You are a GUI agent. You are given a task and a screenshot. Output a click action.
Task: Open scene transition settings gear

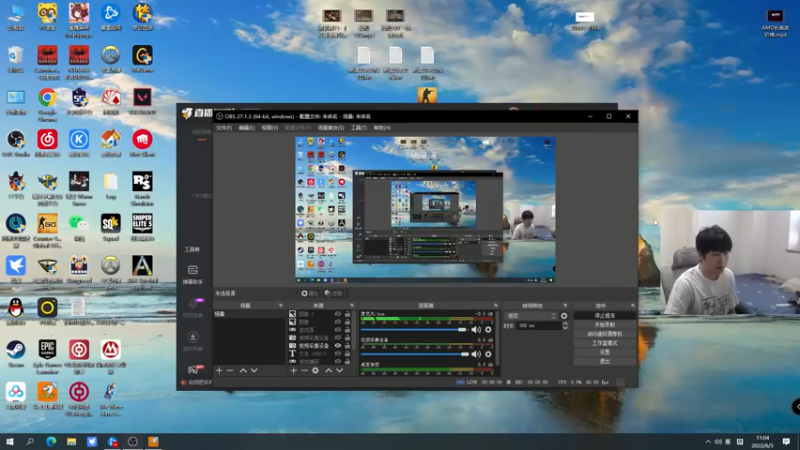click(x=564, y=315)
